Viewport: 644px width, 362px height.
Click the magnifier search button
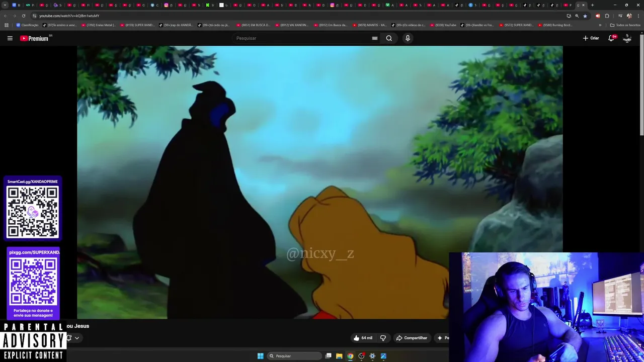[x=389, y=38]
